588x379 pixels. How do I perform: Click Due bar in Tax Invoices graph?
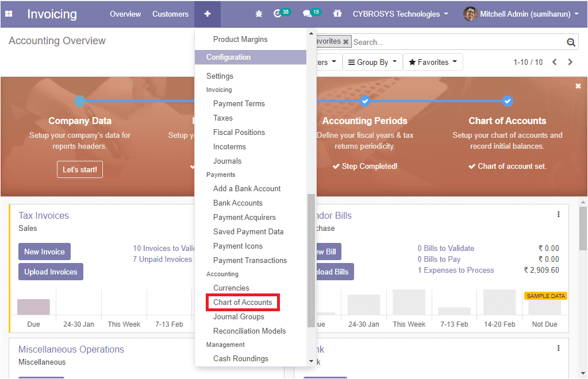(33, 307)
